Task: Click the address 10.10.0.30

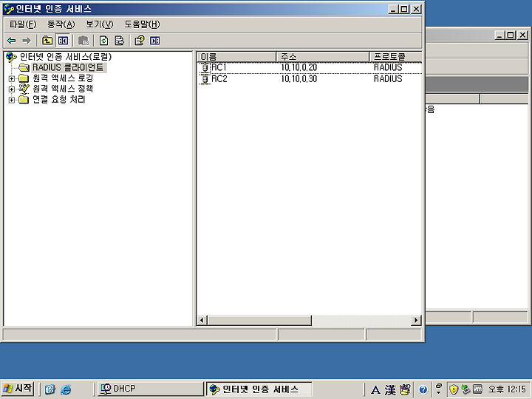Action: (x=299, y=79)
